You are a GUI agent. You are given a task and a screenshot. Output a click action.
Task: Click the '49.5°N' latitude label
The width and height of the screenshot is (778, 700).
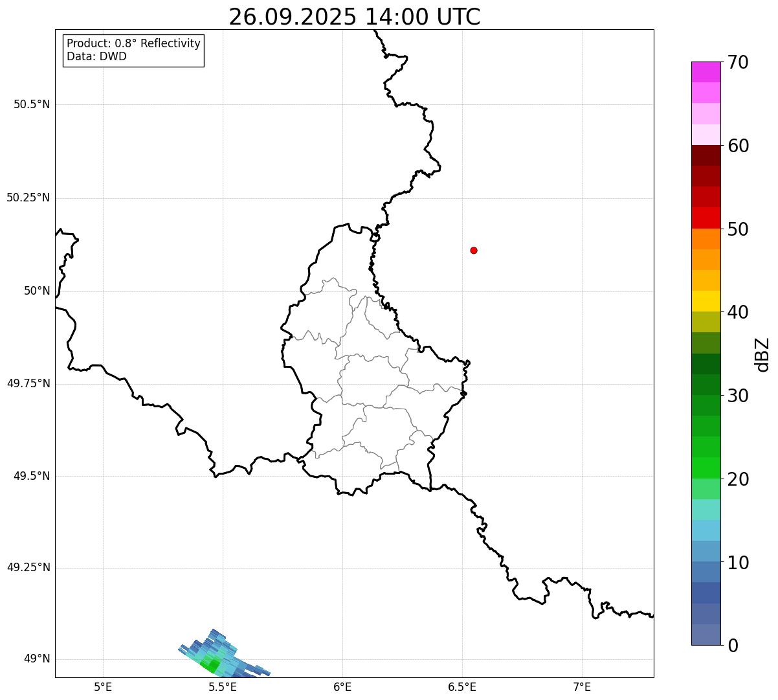[32, 476]
